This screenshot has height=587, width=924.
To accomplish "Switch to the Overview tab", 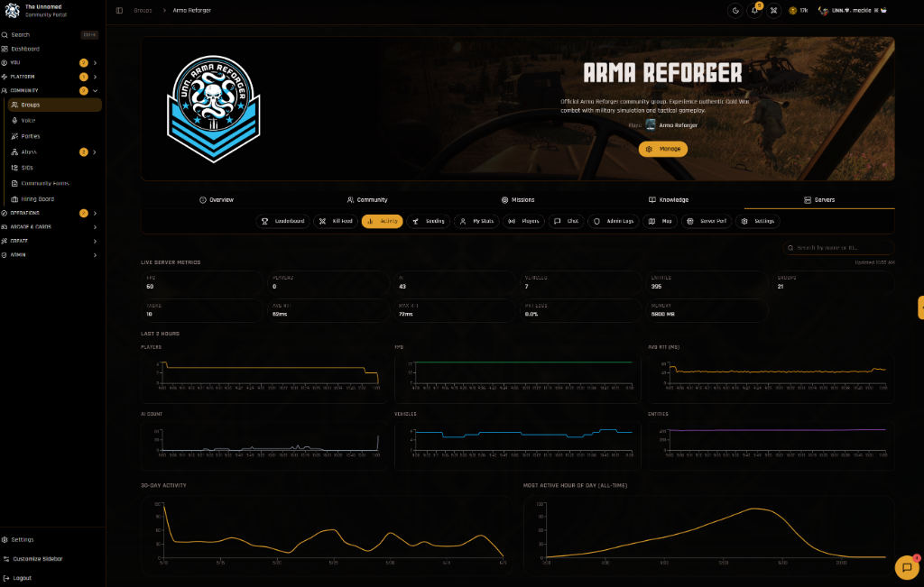I will (x=217, y=199).
